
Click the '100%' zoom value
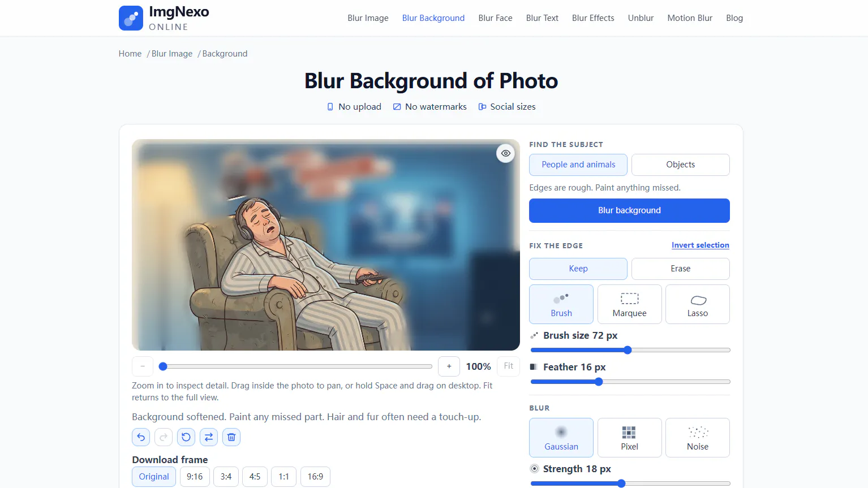(478, 366)
